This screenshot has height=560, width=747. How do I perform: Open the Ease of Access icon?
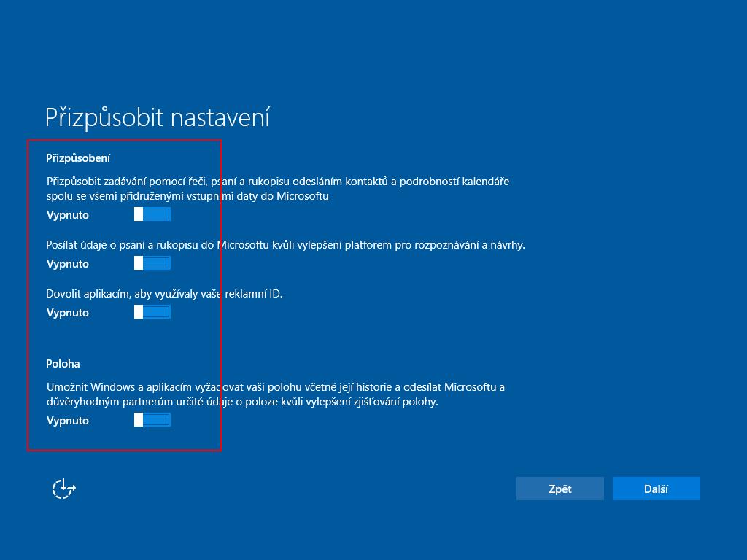(64, 489)
